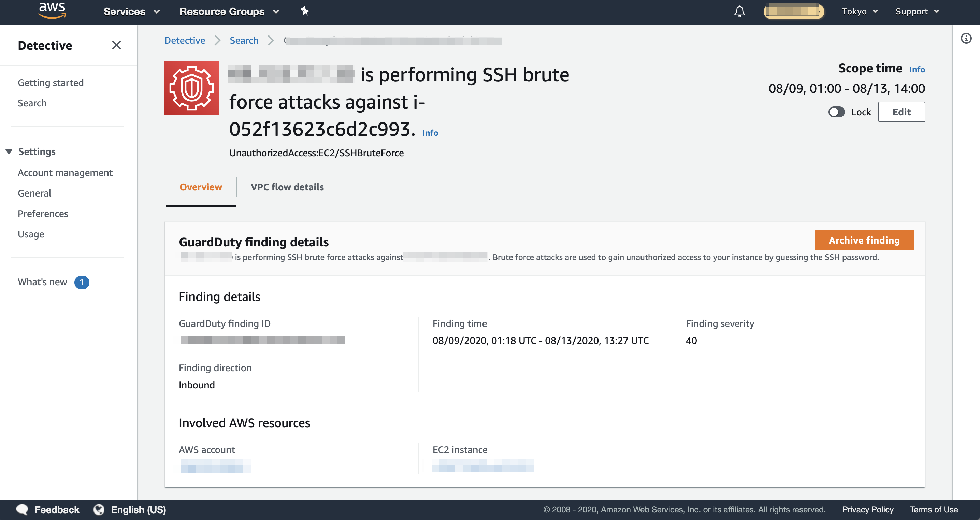Close the Detective side navigation
Viewport: 980px width, 520px height.
[117, 45]
